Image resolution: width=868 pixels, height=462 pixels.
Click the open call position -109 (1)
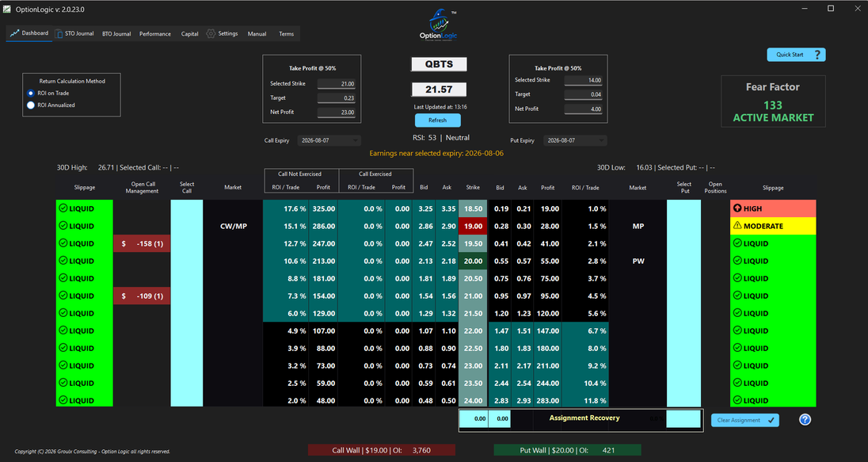[142, 296]
